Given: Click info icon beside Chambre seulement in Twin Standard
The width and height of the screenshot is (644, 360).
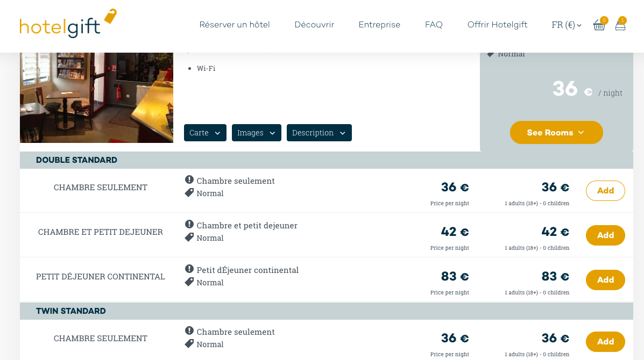Looking at the screenshot, I should pyautogui.click(x=189, y=331).
